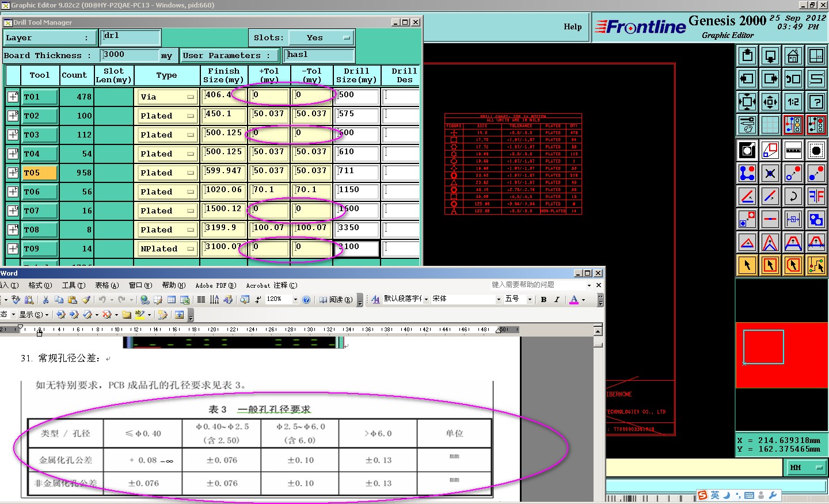Click the question mark query icon
The height and width of the screenshot is (504, 829).
click(x=816, y=102)
